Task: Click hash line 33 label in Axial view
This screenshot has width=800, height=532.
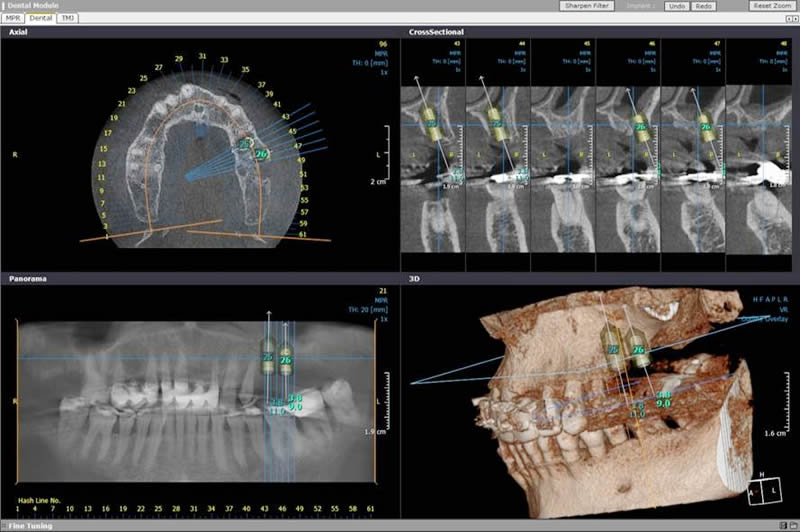Action: tap(224, 60)
